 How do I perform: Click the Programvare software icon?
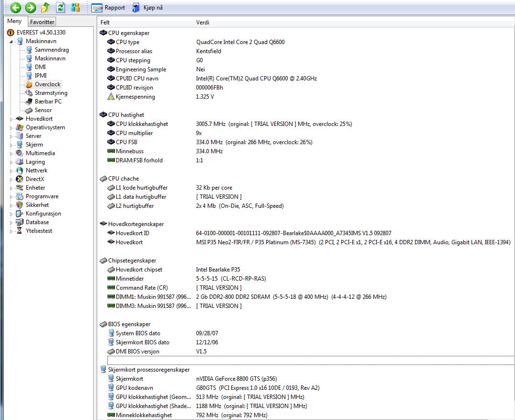[x=20, y=196]
